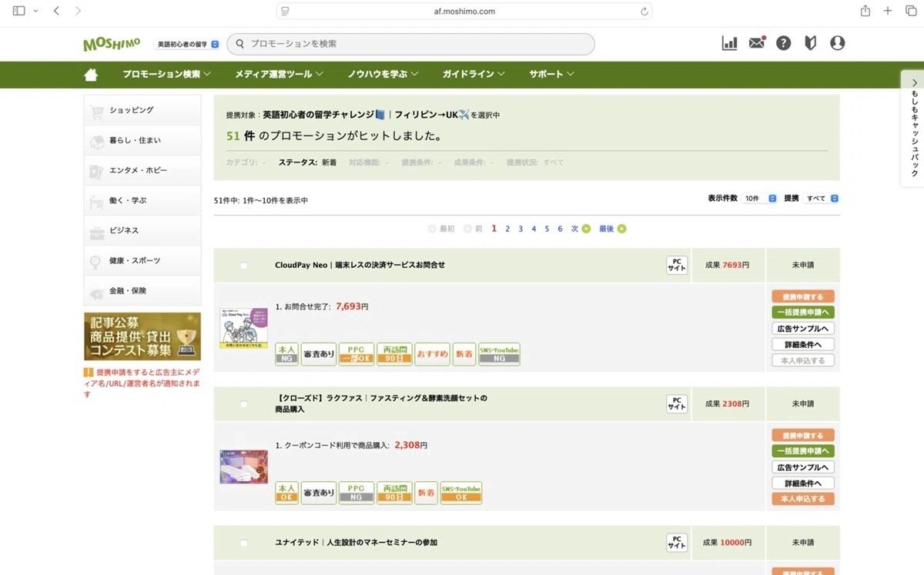
Task: Open the プロモーション検索 menu
Action: (162, 74)
